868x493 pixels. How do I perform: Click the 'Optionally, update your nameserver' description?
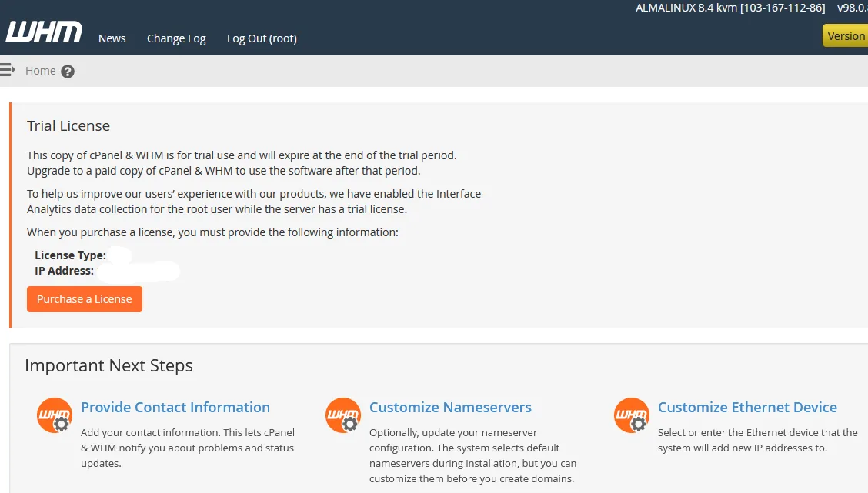pos(472,455)
